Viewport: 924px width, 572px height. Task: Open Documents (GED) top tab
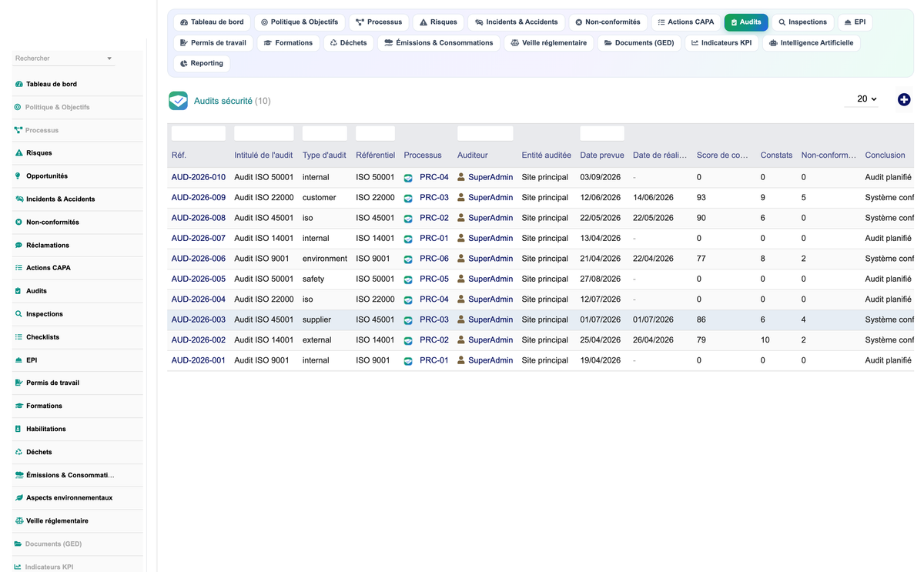point(638,43)
